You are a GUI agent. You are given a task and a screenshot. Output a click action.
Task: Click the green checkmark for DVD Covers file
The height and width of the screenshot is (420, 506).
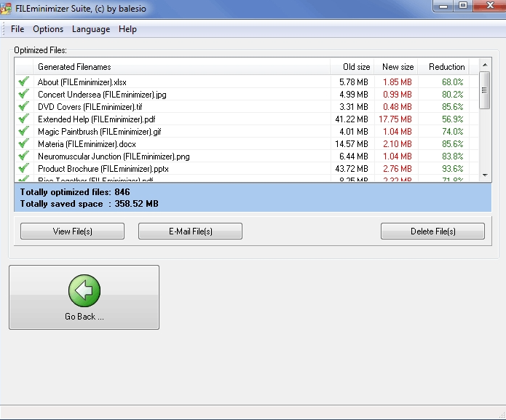[x=24, y=107]
